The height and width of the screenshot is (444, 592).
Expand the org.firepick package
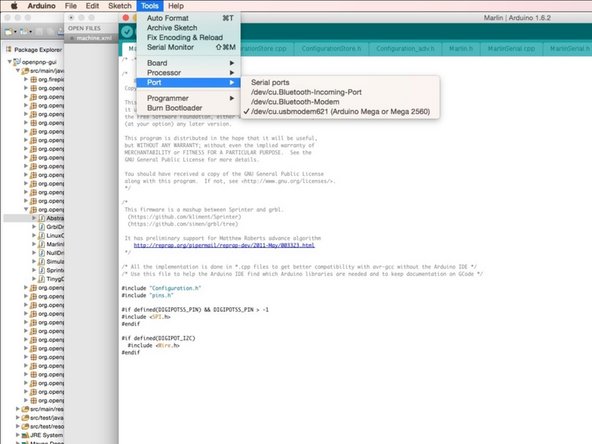(x=26, y=79)
